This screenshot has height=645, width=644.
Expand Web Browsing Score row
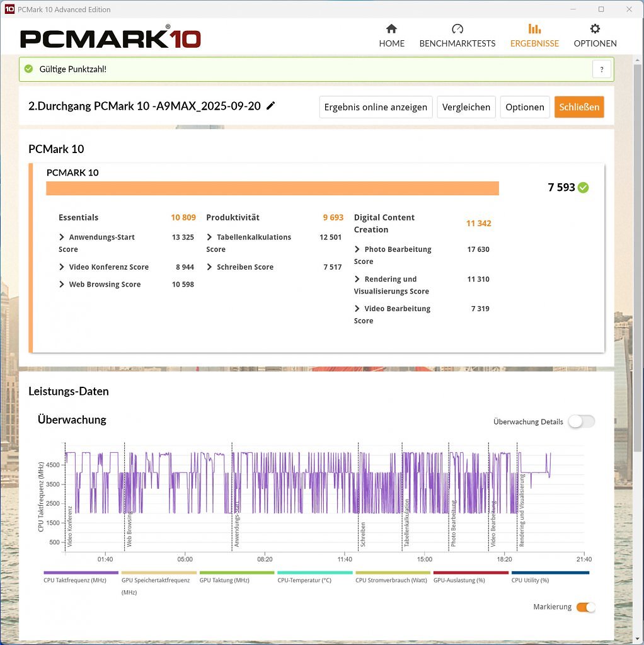pyautogui.click(x=62, y=284)
